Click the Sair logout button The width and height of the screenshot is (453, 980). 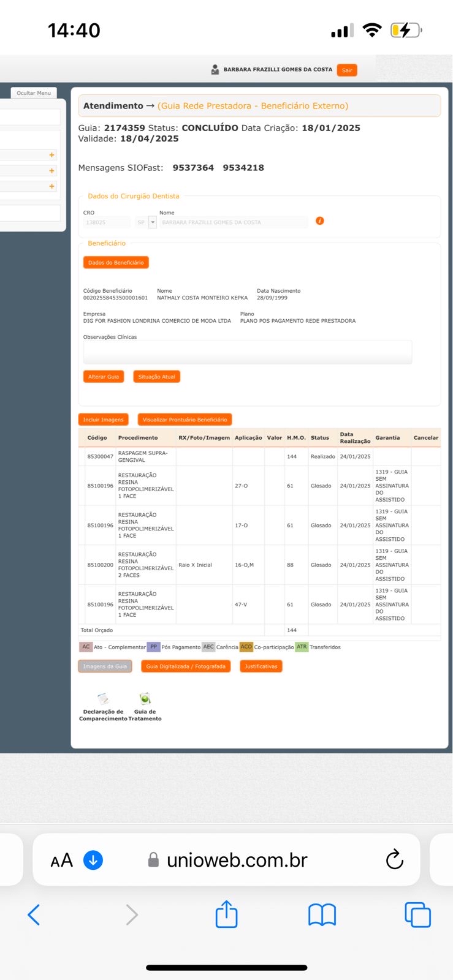(x=347, y=70)
